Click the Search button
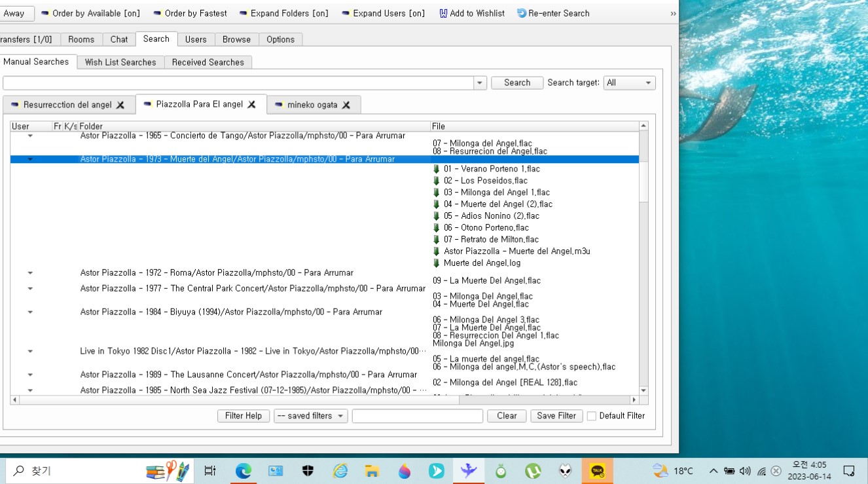 (x=517, y=83)
